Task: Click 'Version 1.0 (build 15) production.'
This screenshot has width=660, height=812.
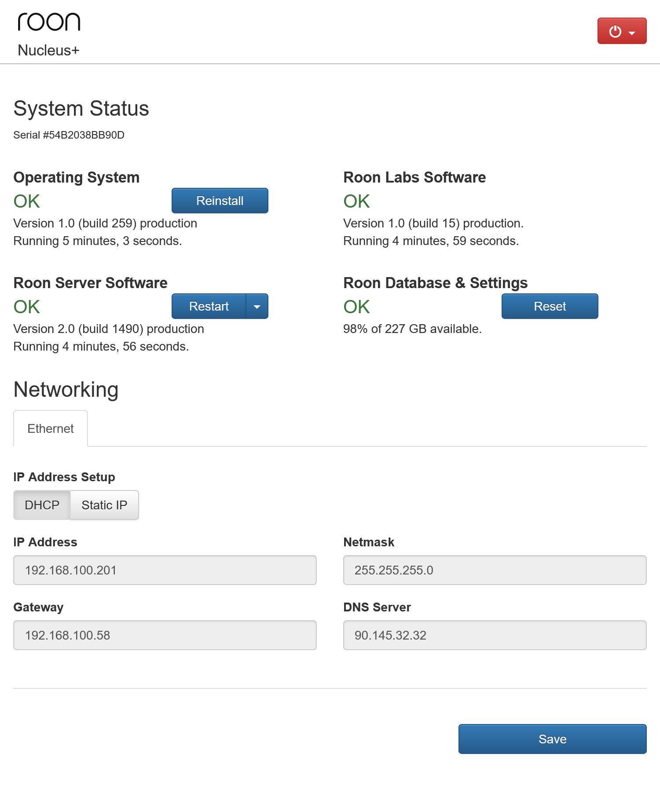Action: 433,223
